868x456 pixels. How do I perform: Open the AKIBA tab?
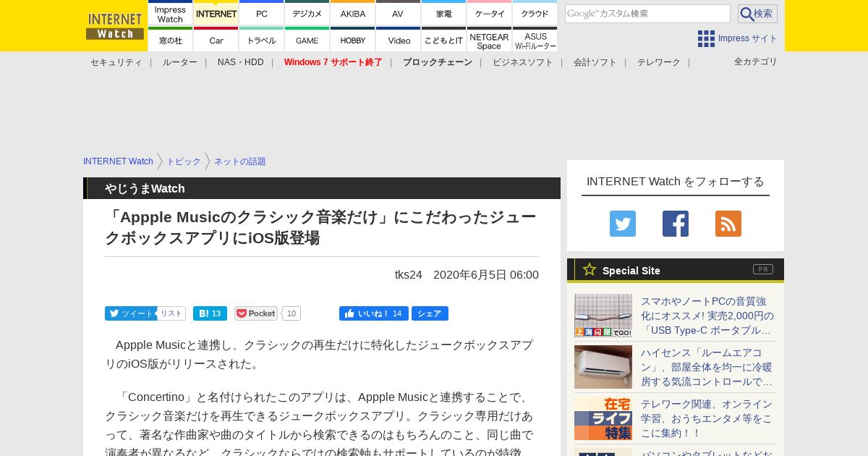(x=353, y=14)
